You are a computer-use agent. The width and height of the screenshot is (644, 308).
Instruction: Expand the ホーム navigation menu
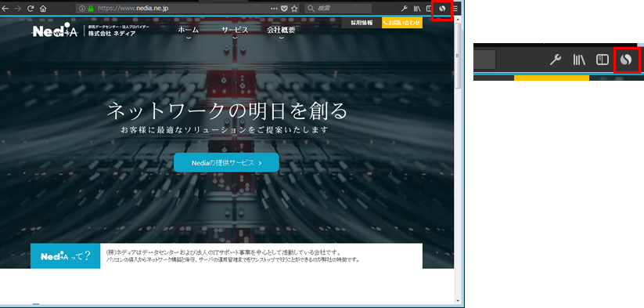tap(189, 30)
